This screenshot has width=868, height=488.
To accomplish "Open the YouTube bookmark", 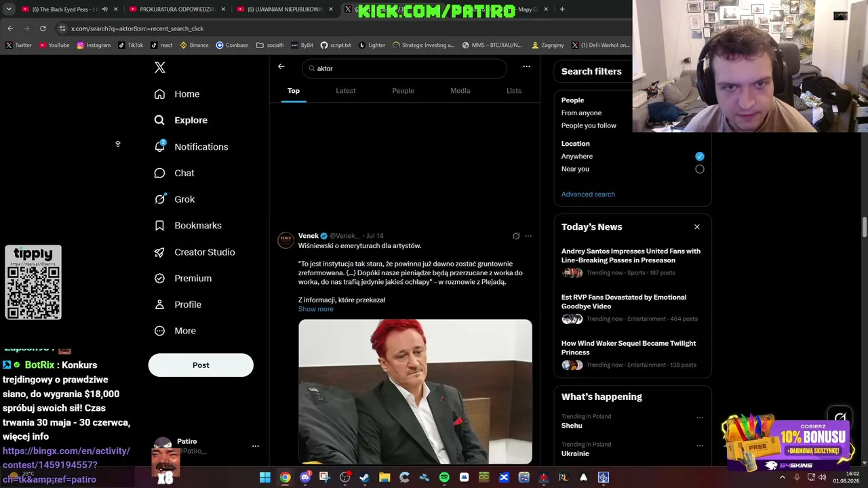I will click(x=54, y=45).
